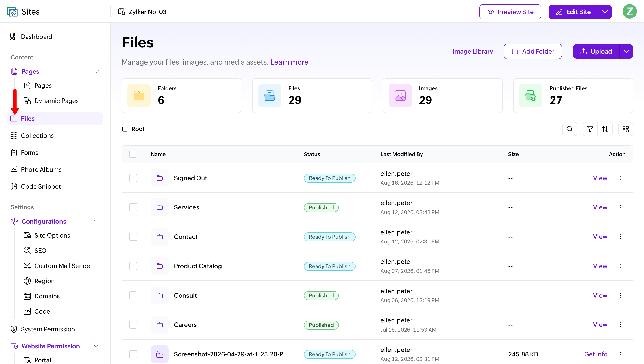Go to Photo Albums
This screenshot has width=644, height=364.
pyautogui.click(x=41, y=169)
